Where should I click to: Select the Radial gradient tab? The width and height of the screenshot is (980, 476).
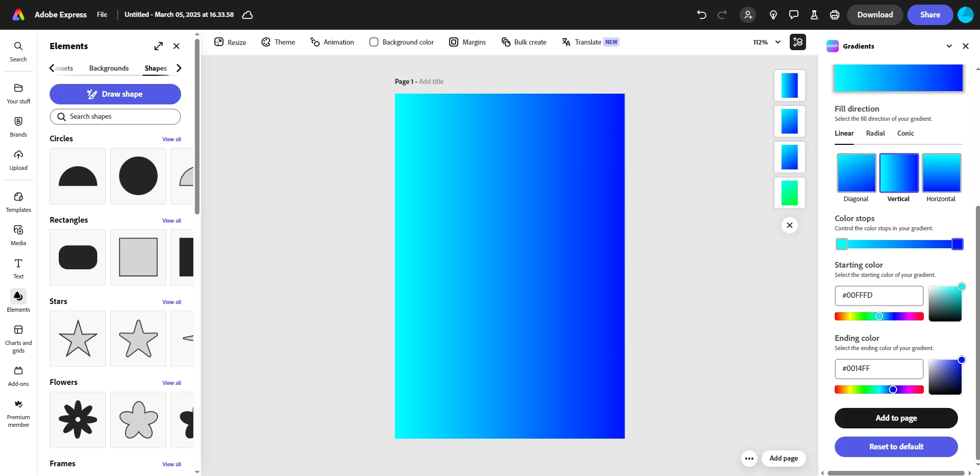pyautogui.click(x=876, y=133)
